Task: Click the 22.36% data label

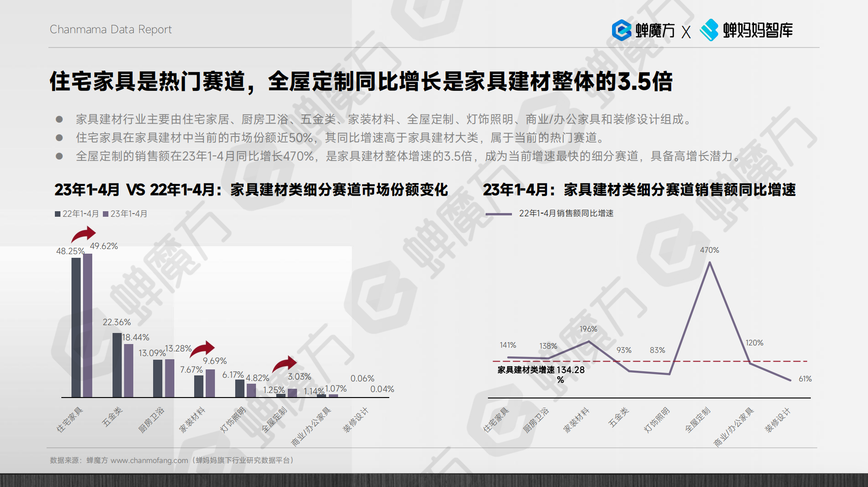Action: click(117, 322)
